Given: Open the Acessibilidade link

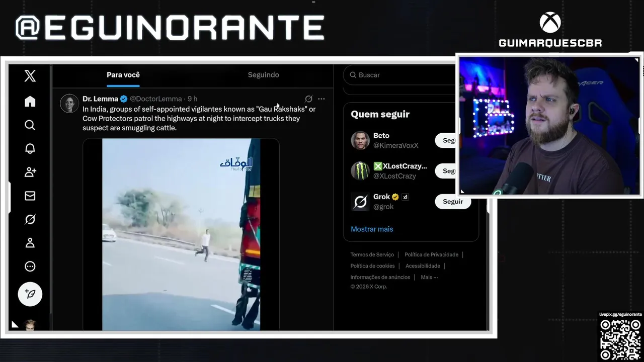Looking at the screenshot, I should coord(423,266).
